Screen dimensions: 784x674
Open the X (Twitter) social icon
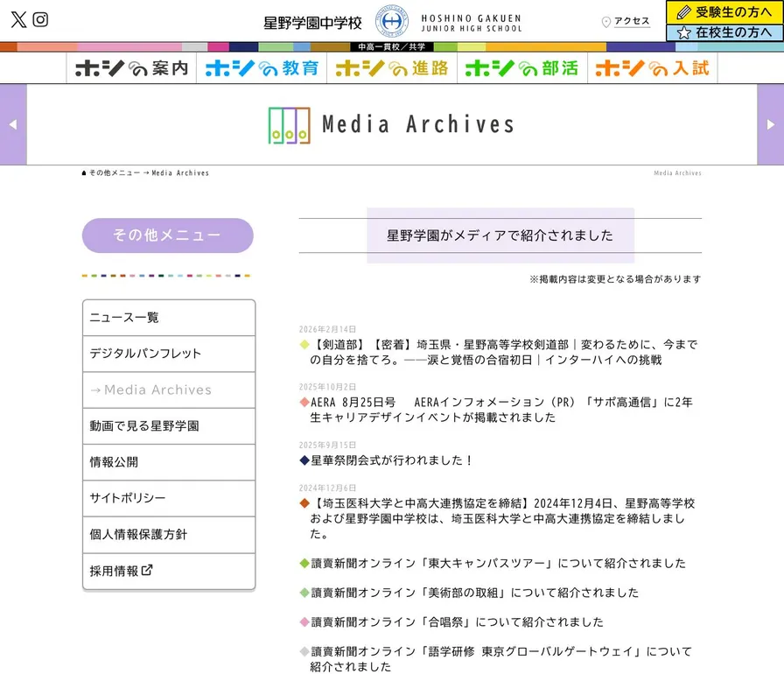pos(18,19)
